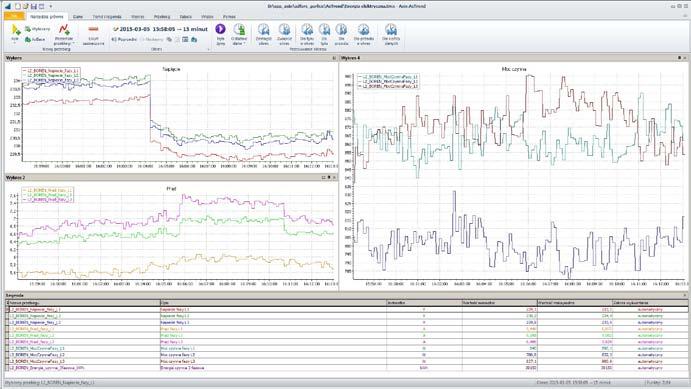Open the quick access toolbar customize dropdown

50,7
